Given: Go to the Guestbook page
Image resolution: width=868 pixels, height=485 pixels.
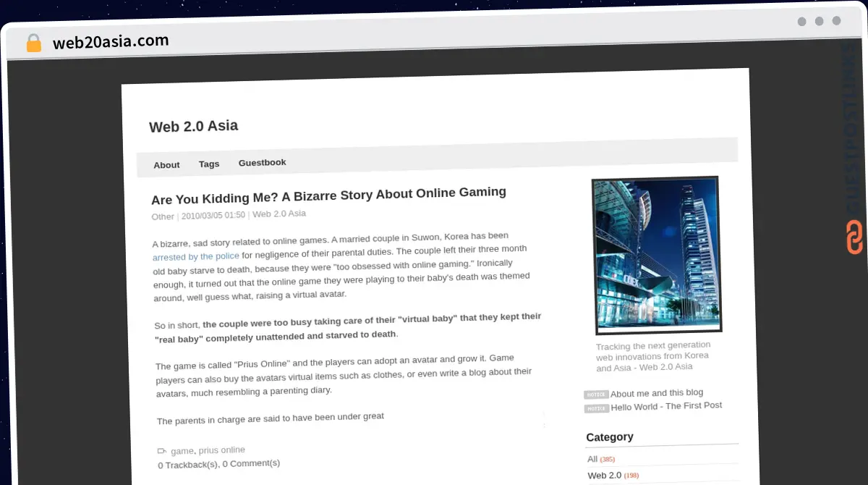Looking at the screenshot, I should 262,163.
